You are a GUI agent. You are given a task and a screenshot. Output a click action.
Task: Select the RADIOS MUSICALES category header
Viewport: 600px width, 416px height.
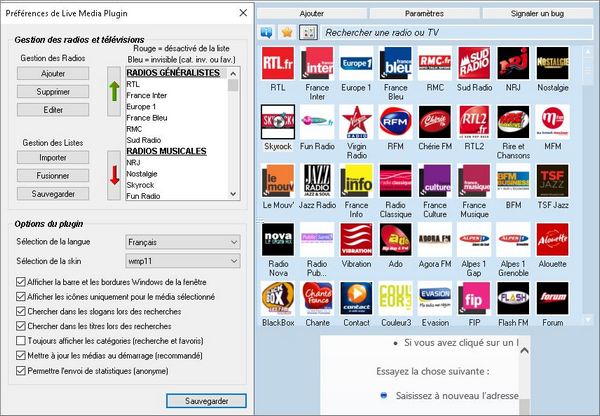166,151
